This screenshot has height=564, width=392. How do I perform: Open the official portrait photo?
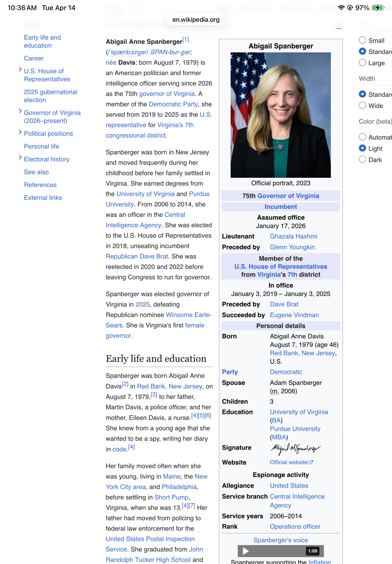[x=280, y=115]
